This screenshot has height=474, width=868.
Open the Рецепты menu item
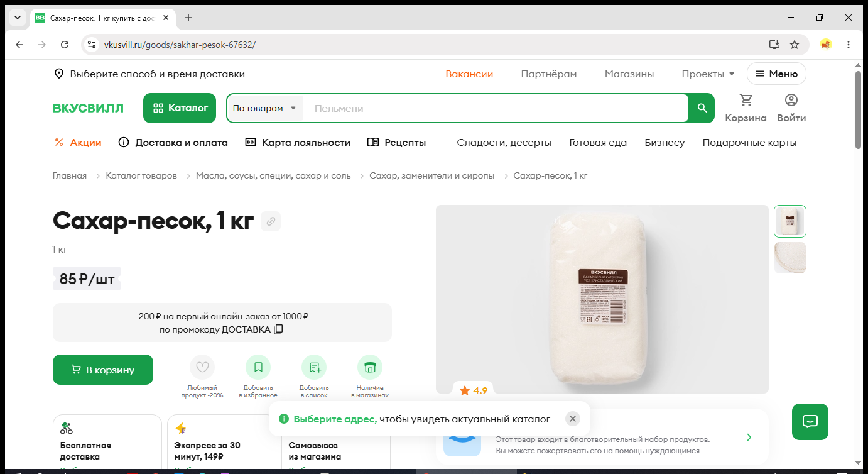(x=396, y=143)
